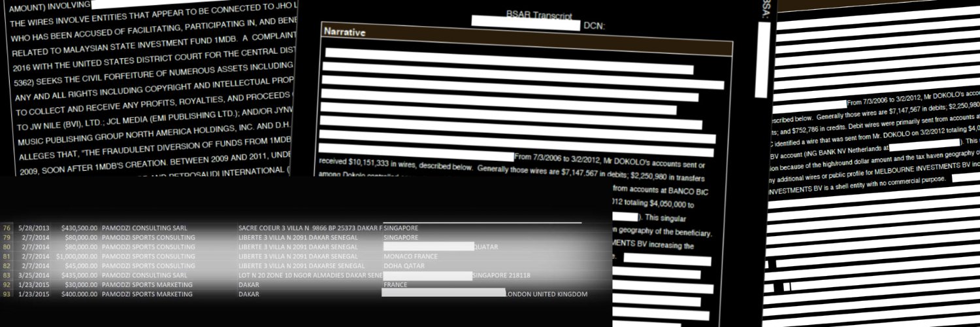Select row number 76 in the table

click(7, 228)
